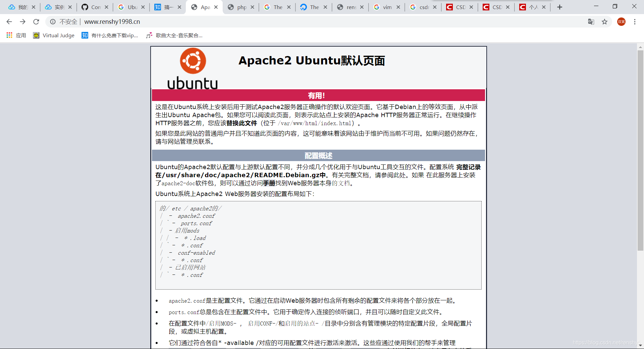
Task: Click ports.conf line in the config tree box
Action: 196,223
